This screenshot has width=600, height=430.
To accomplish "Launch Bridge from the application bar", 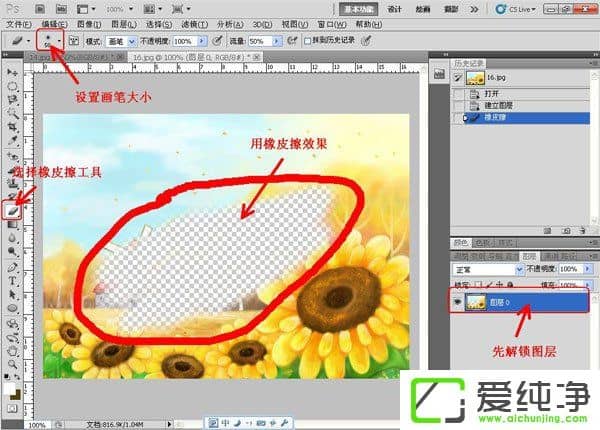I will (40, 9).
